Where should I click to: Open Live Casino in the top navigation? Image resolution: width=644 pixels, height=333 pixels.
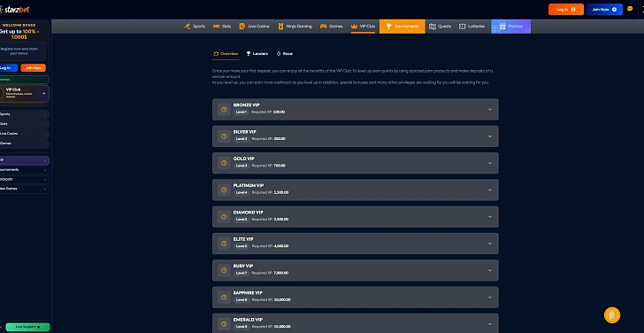(x=254, y=27)
